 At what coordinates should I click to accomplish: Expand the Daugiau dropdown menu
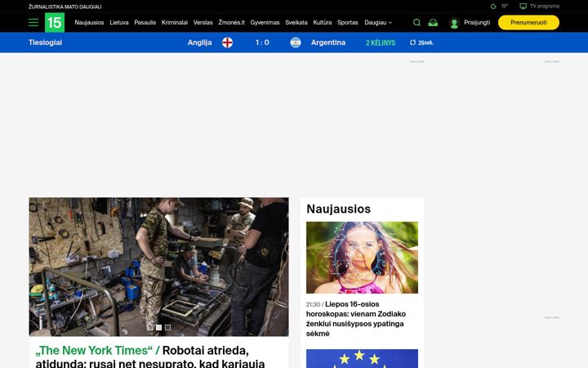click(378, 23)
